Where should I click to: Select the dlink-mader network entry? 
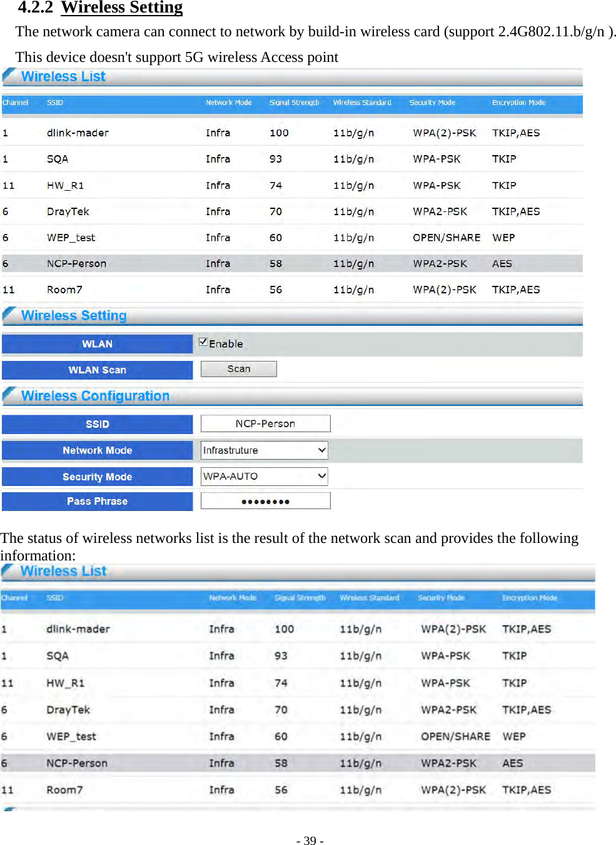[78, 133]
